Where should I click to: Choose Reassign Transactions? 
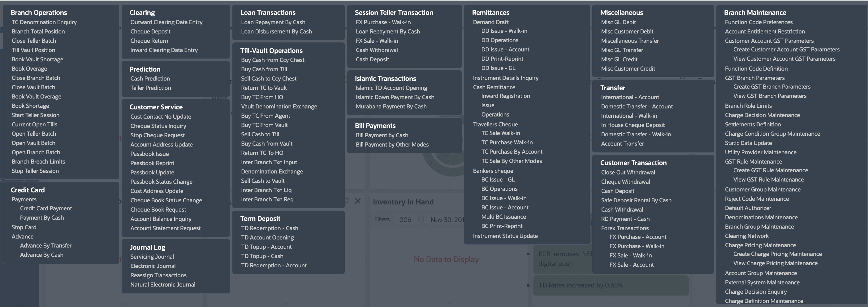(158, 275)
